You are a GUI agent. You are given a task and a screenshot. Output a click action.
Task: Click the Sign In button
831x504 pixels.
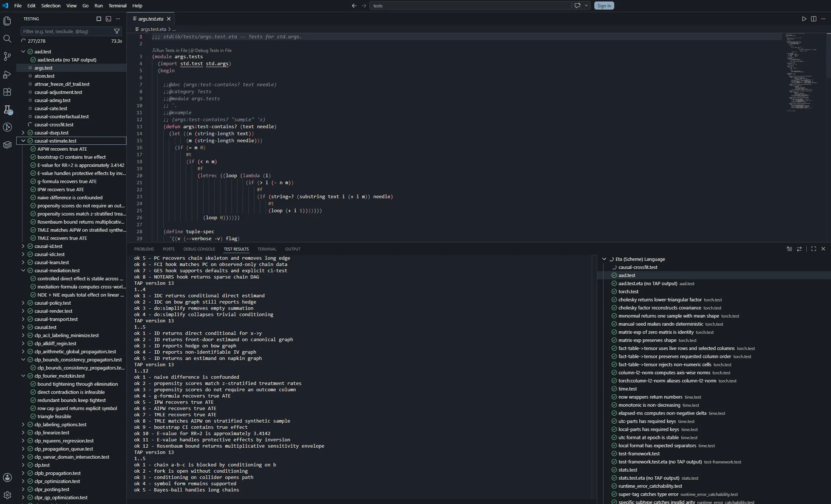[x=604, y=6]
